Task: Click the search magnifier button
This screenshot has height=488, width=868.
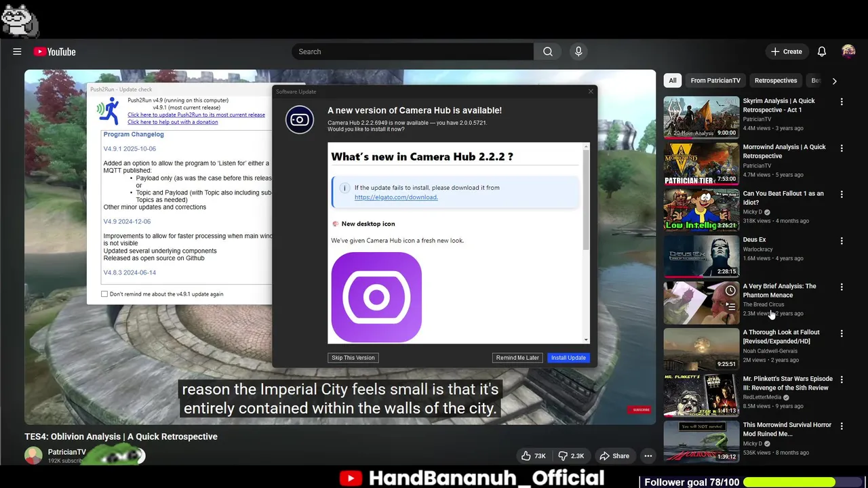Action: coord(548,52)
